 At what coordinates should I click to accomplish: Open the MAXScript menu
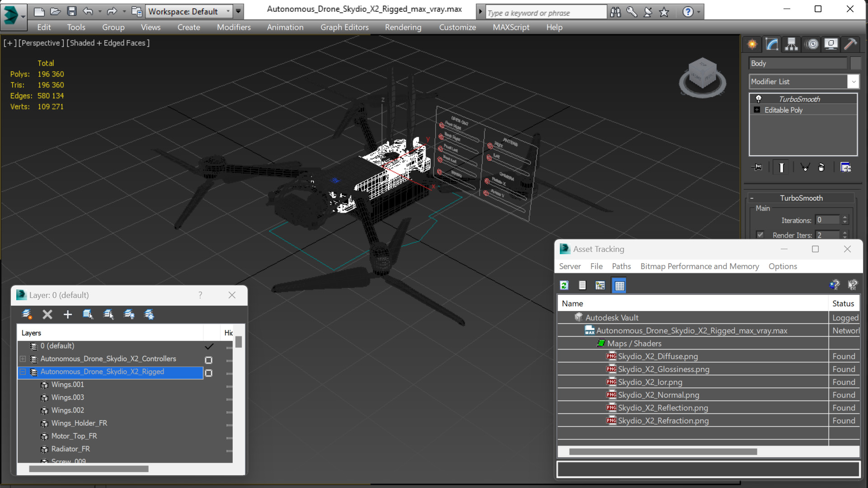511,27
